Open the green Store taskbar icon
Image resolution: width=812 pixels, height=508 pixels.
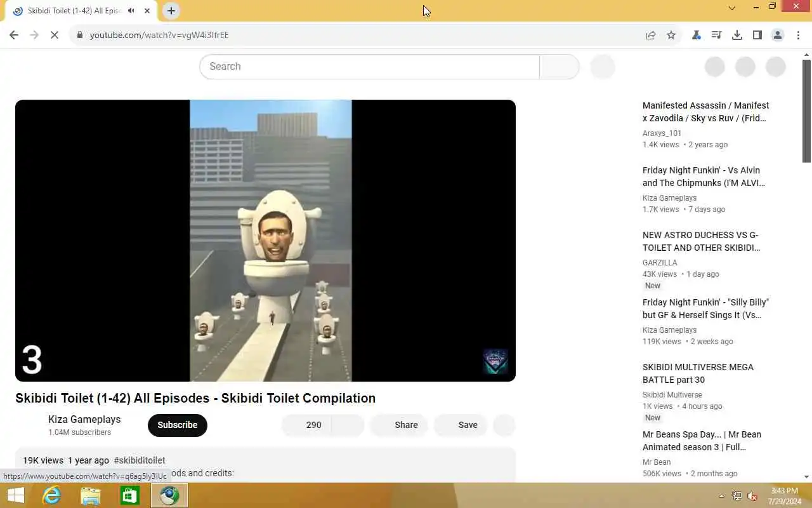pos(130,495)
